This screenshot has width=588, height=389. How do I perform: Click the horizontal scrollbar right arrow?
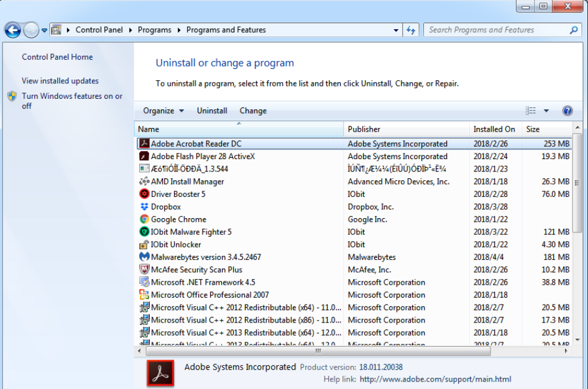(566, 351)
